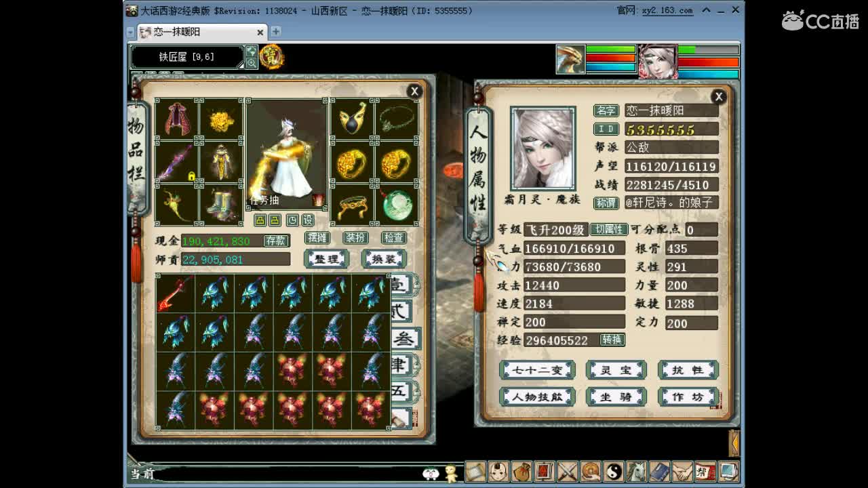
Task: Open 人物技能 character skills
Action: click(x=537, y=397)
